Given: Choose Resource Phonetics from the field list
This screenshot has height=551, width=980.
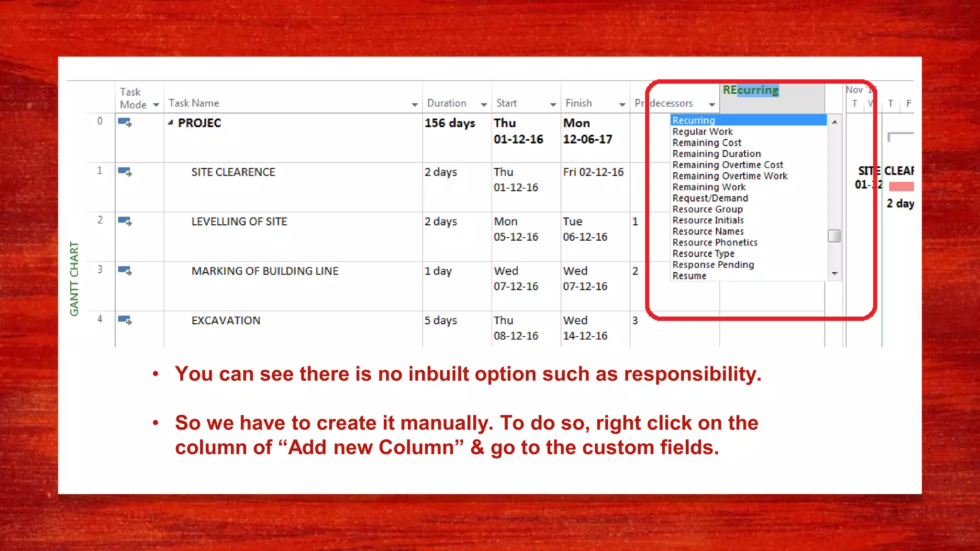Looking at the screenshot, I should (x=748, y=242).
